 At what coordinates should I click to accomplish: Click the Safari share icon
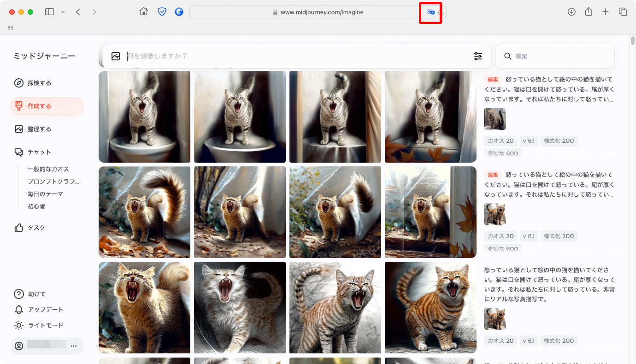589,12
